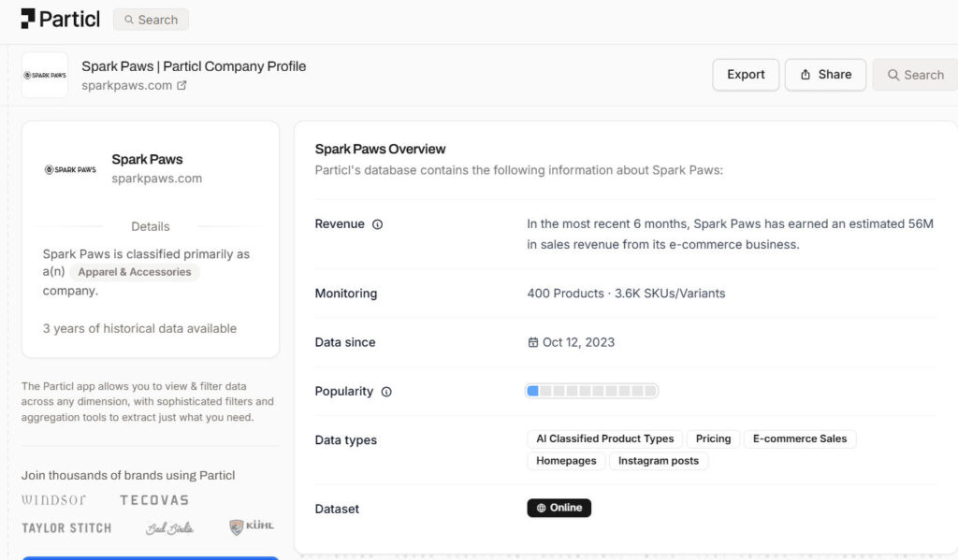Click the KÜHL brand logo
Screen dimensions: 958x560
click(252, 526)
